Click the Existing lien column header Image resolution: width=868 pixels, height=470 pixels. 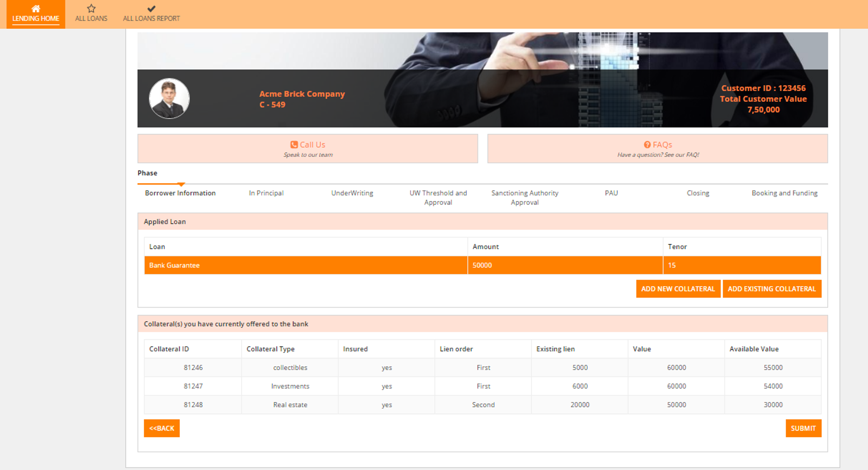point(580,349)
